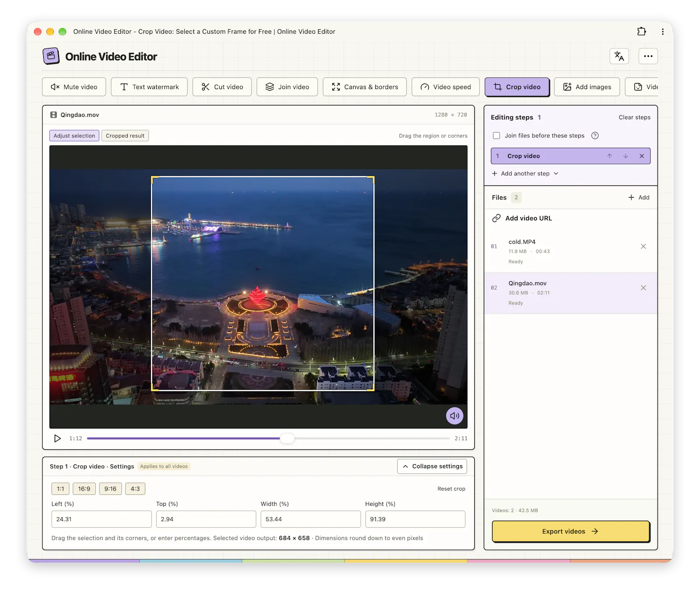Open Video speed tool
700x595 pixels.
coord(446,87)
